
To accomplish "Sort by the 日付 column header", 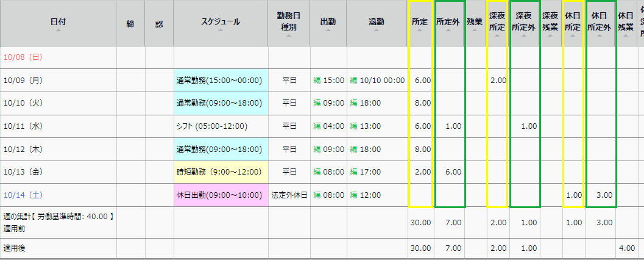I will [58, 23].
